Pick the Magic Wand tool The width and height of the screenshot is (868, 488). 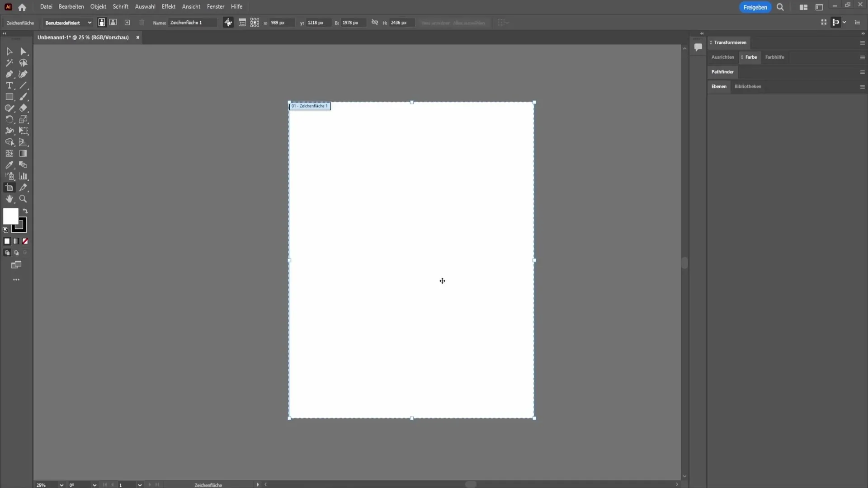tap(9, 63)
